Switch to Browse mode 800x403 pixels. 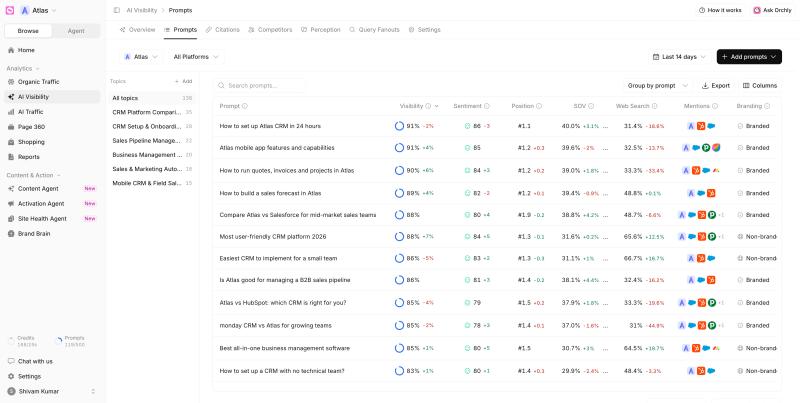(28, 31)
